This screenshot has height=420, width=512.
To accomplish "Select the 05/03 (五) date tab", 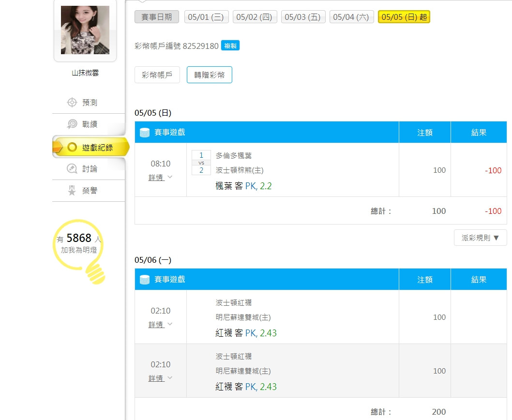I will (303, 17).
